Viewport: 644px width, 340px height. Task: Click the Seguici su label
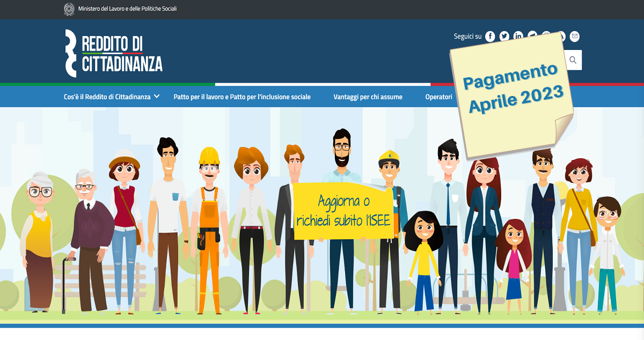pyautogui.click(x=467, y=36)
